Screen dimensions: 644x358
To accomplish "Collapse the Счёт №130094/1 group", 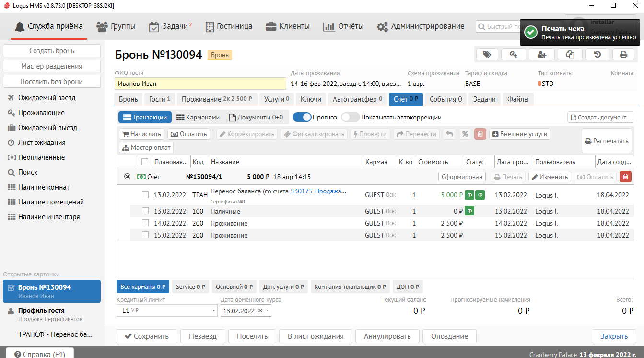I will [127, 177].
